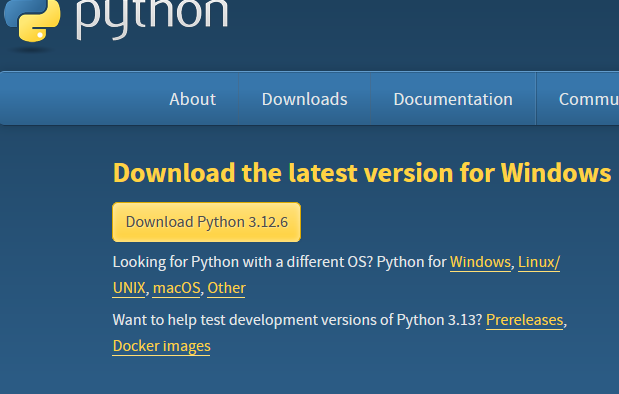Viewport: 619px width, 394px height.
Task: Open the Docker images link
Action: tap(161, 346)
